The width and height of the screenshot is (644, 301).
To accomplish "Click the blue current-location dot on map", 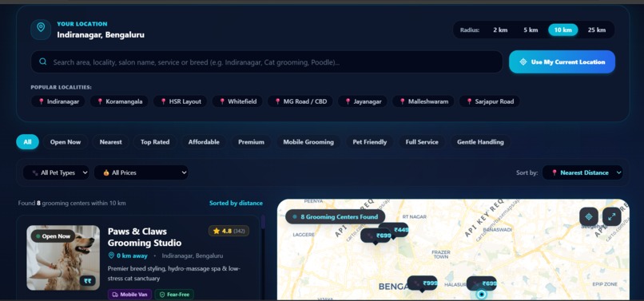I will pos(481,294).
